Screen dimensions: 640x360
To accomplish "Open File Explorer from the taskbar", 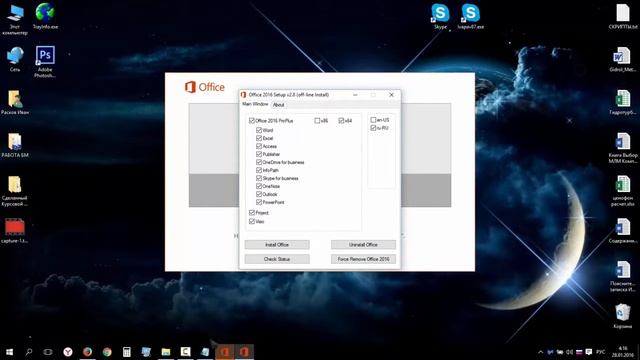I will click(x=166, y=351).
